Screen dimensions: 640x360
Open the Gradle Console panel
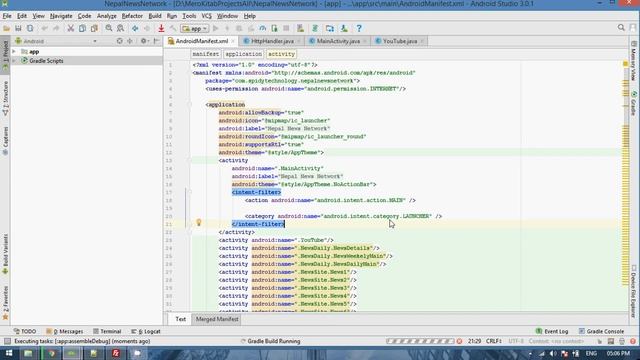pos(601,331)
